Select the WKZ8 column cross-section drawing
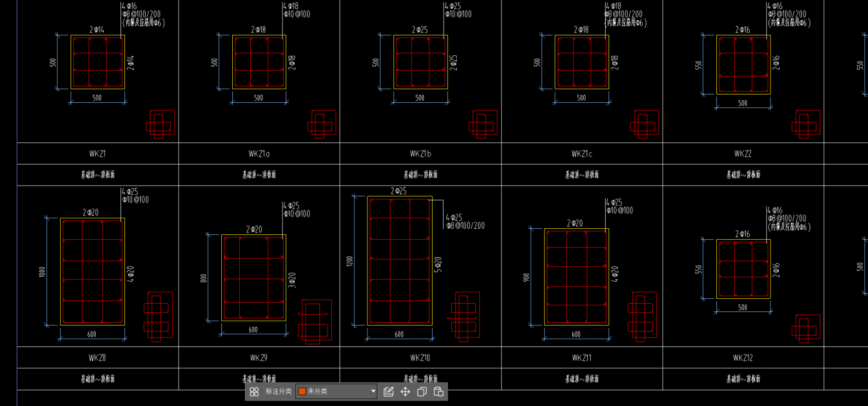Screen dimensions: 868x406 click(93, 272)
